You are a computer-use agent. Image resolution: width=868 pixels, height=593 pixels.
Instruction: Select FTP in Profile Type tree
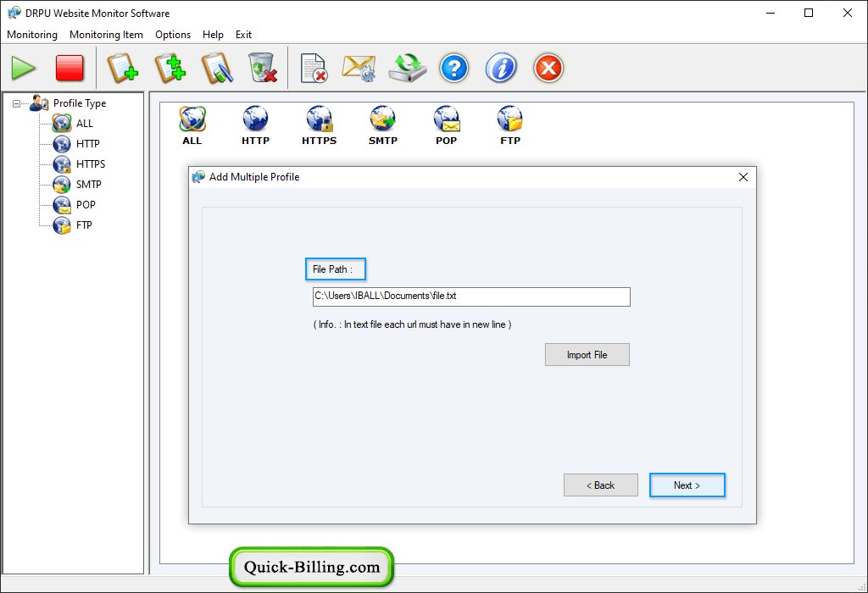(84, 225)
